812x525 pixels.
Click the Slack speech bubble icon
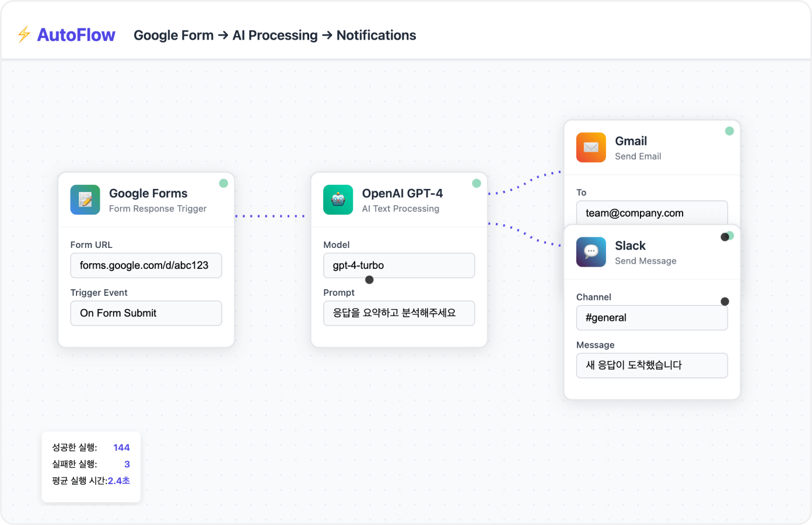coord(591,252)
